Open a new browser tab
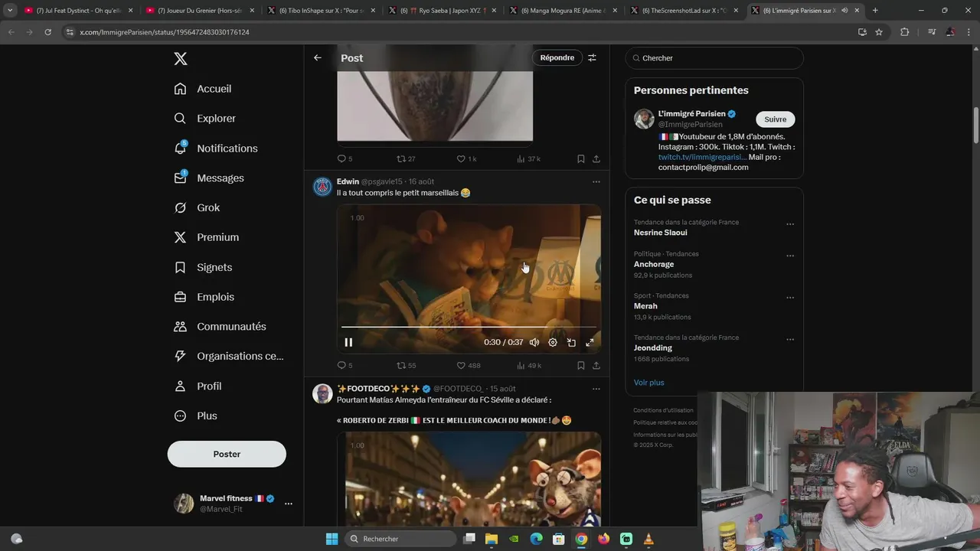This screenshot has height=551, width=980. click(875, 11)
